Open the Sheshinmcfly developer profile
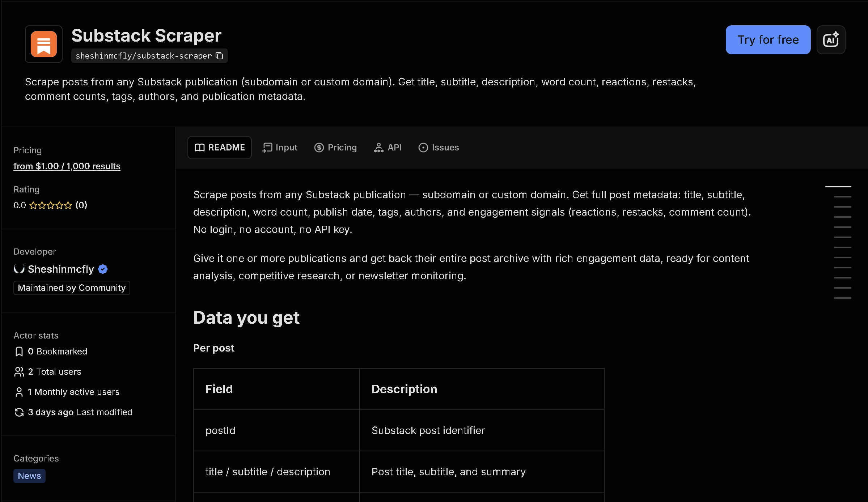Screen dimensions: 868x502 click(x=61, y=269)
